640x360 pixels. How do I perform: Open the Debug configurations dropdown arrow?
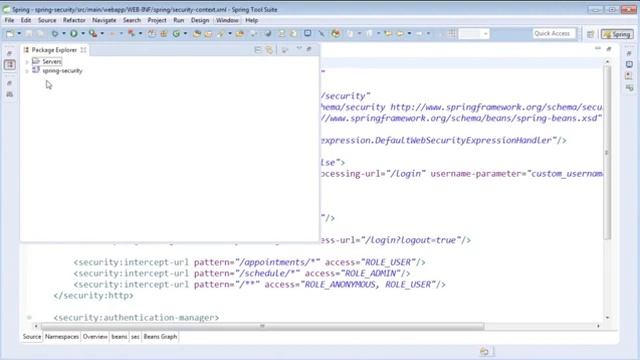point(64,34)
